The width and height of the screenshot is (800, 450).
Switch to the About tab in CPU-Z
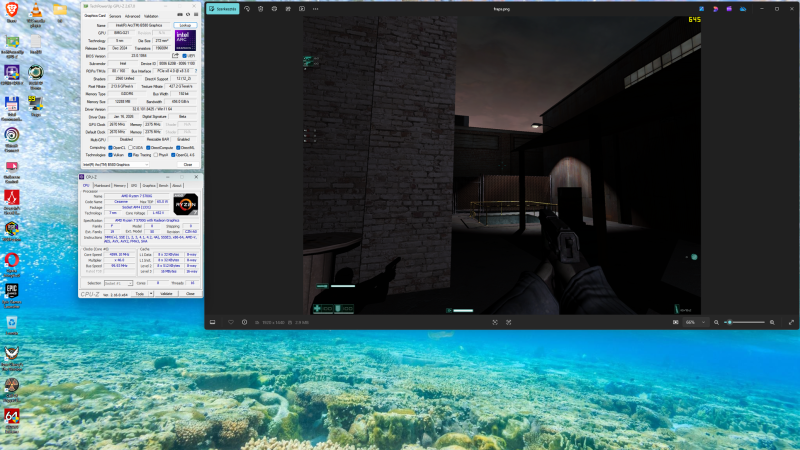[x=177, y=186]
